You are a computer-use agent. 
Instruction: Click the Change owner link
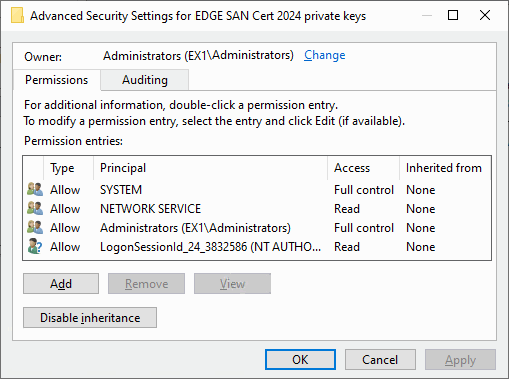pyautogui.click(x=325, y=55)
